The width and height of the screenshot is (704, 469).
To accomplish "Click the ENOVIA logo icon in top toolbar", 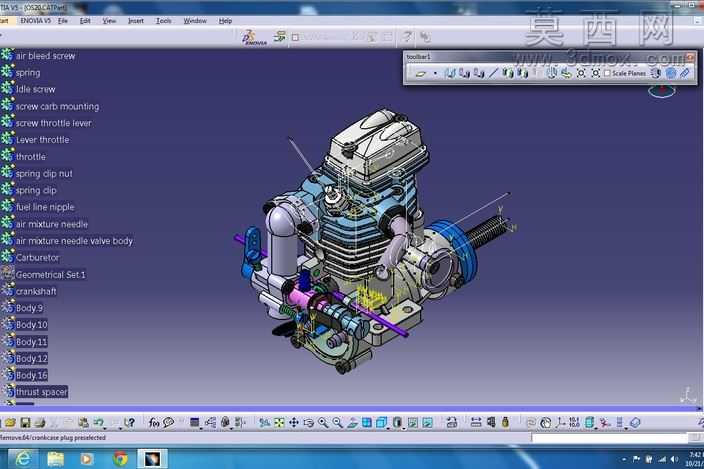I will coord(254,38).
